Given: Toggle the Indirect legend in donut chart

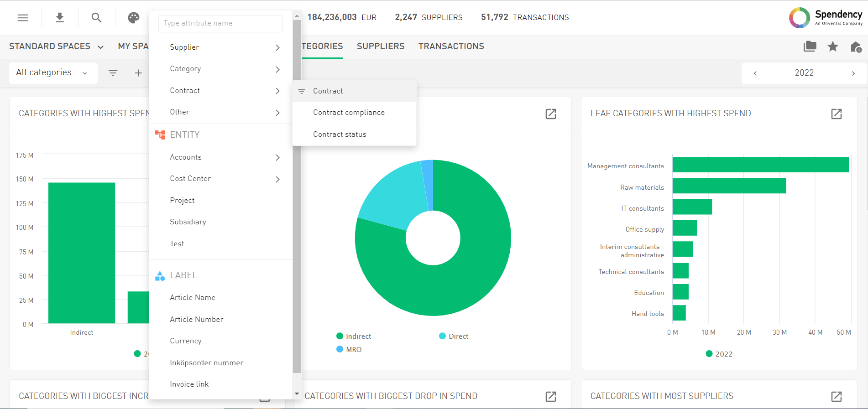Looking at the screenshot, I should click(x=354, y=337).
